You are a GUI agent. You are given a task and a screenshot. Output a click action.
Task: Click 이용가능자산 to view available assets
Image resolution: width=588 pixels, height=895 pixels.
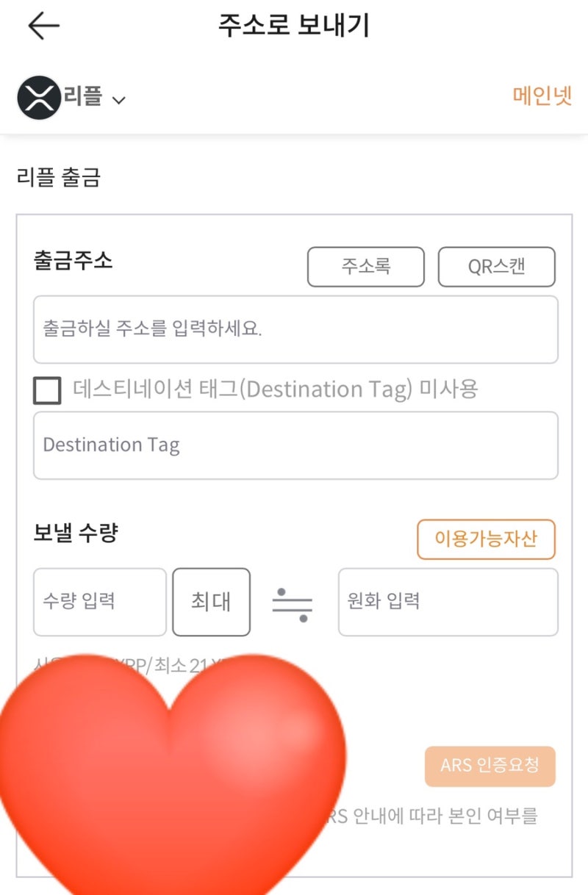tap(487, 539)
